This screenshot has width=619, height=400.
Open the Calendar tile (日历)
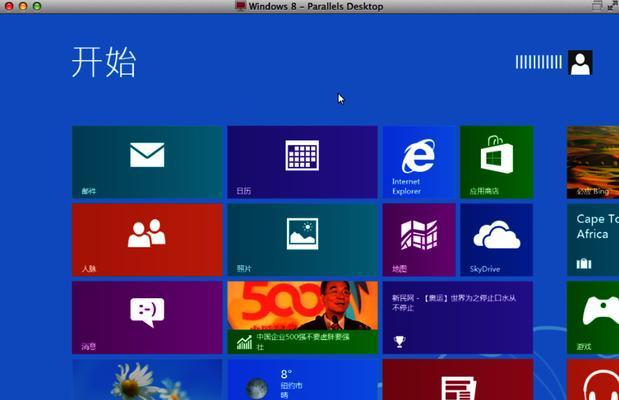click(302, 162)
